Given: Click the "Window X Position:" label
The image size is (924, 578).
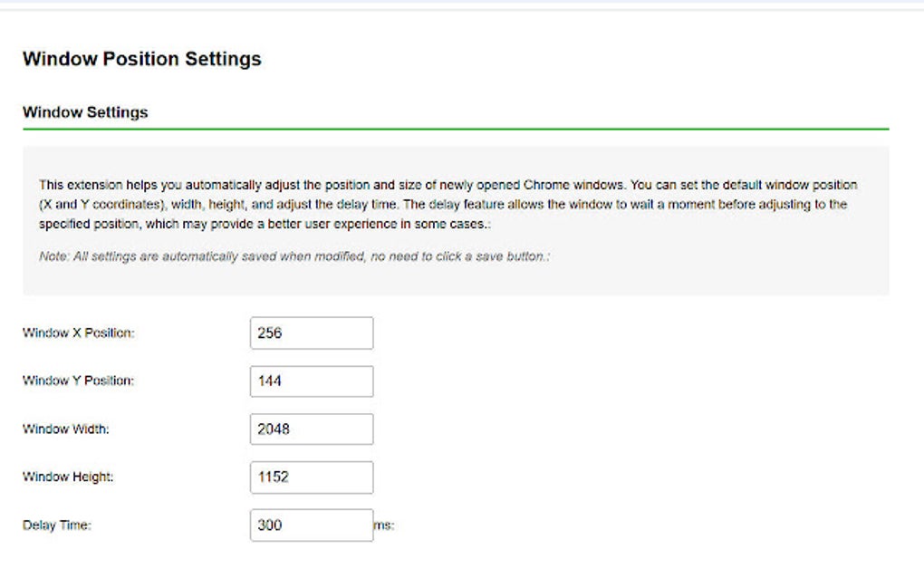Looking at the screenshot, I should [x=78, y=332].
